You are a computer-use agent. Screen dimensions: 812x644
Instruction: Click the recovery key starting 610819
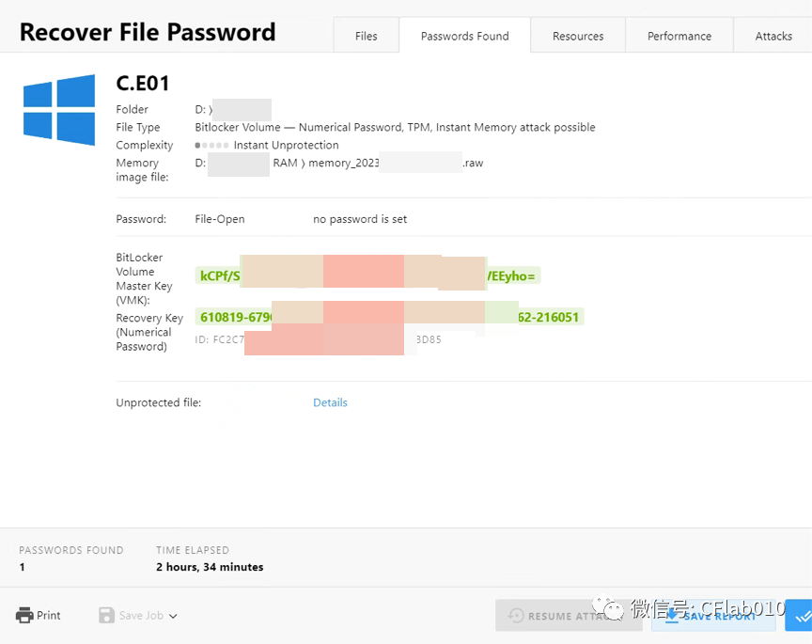pos(389,317)
